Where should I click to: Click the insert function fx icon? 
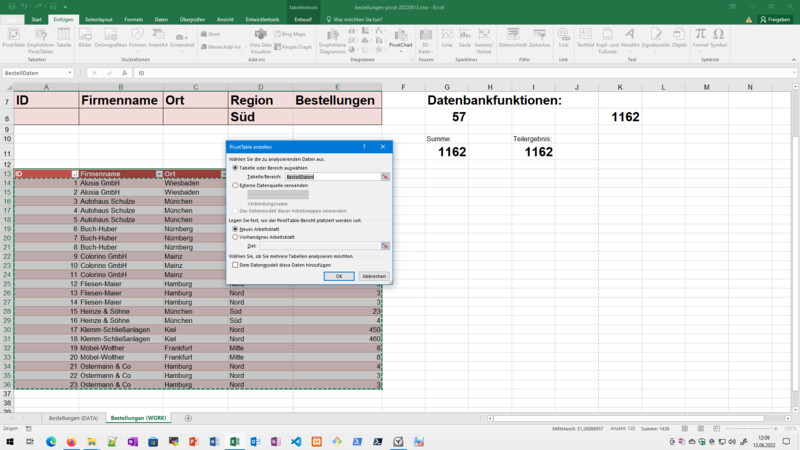coord(124,73)
